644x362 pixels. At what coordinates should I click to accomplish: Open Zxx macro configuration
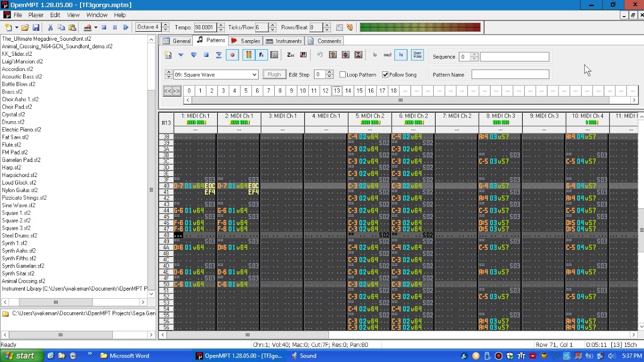tap(291, 55)
